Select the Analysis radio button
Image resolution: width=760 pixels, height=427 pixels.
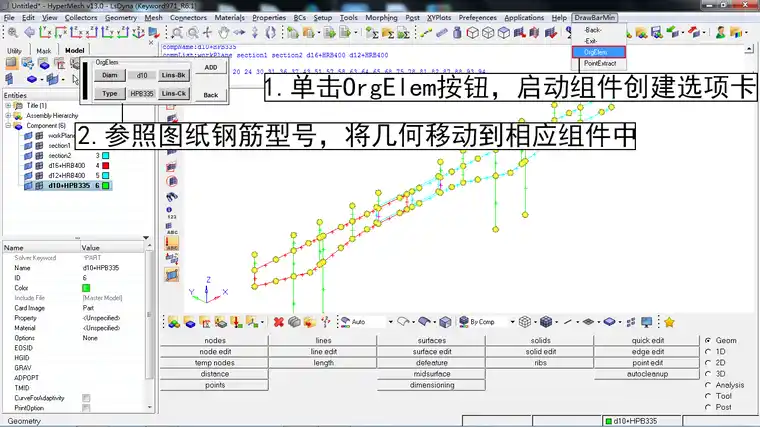pos(708,385)
